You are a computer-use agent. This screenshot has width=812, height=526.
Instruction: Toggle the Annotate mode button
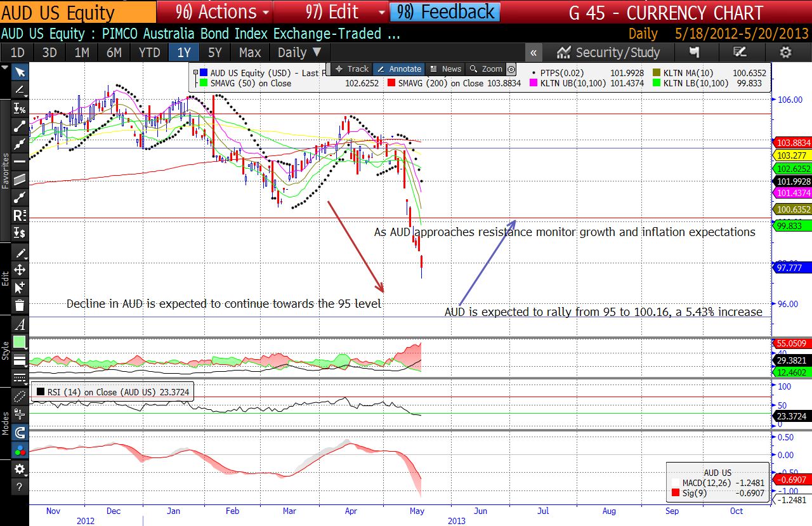(398, 69)
